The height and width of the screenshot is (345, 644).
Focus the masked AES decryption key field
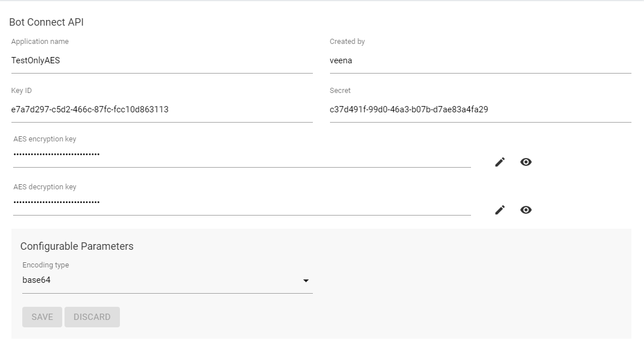241,202
